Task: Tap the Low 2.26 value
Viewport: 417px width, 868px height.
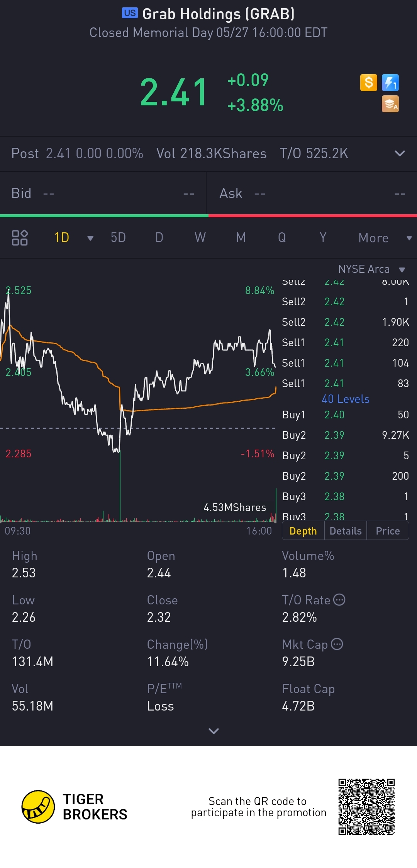Action: click(24, 617)
